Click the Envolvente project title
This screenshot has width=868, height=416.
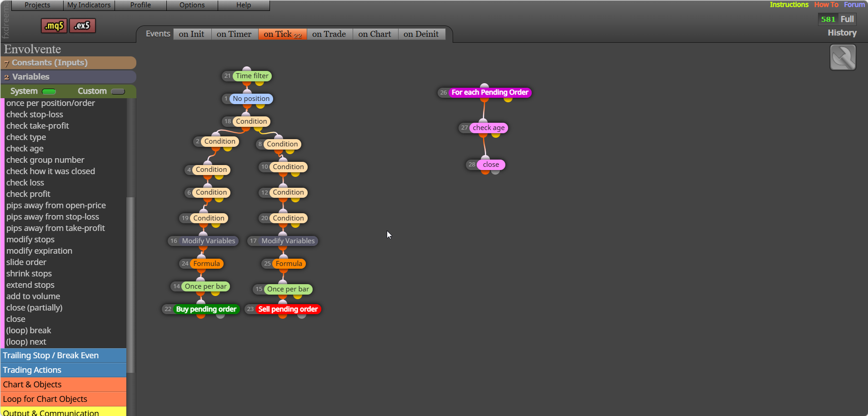coord(33,49)
